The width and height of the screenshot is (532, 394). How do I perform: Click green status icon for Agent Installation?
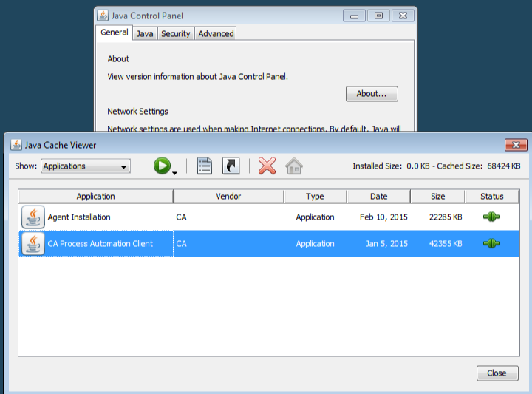coord(491,217)
